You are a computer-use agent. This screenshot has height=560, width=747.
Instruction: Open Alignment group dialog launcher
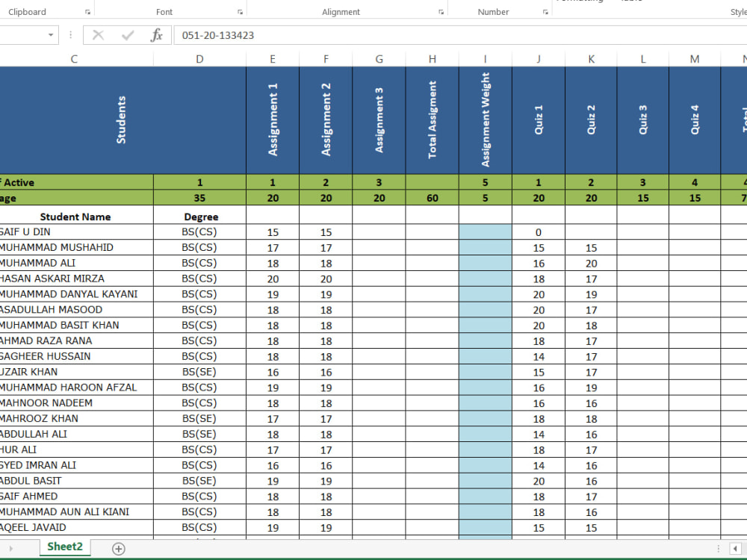tap(441, 12)
